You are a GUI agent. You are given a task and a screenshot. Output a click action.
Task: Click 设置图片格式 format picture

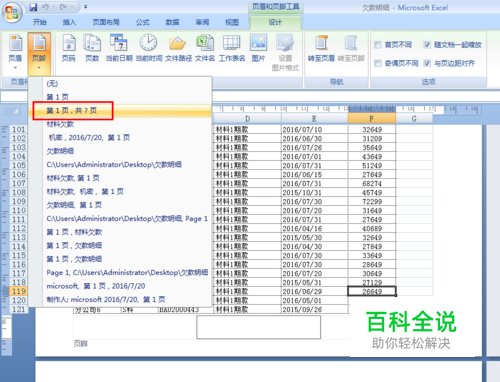pos(285,53)
